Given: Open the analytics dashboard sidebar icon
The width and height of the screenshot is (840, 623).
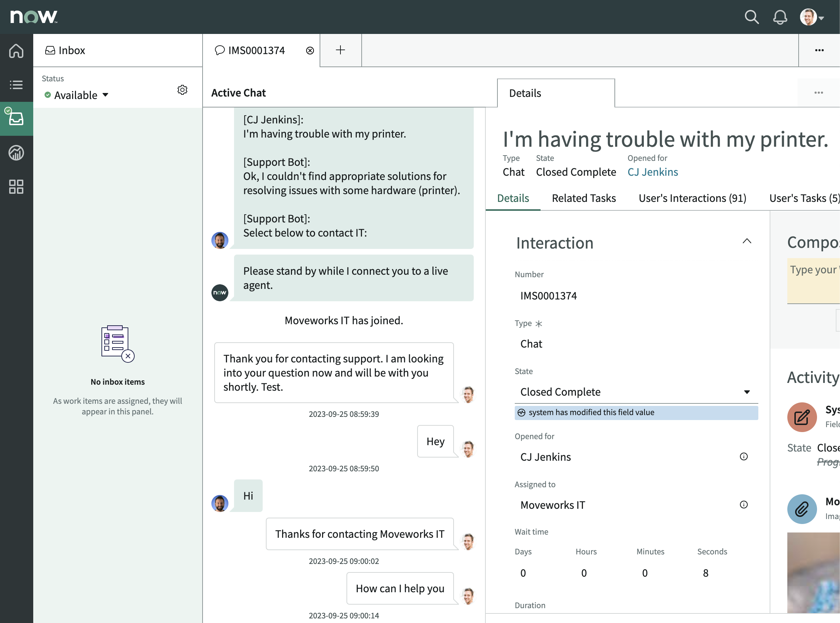Looking at the screenshot, I should coord(16,153).
